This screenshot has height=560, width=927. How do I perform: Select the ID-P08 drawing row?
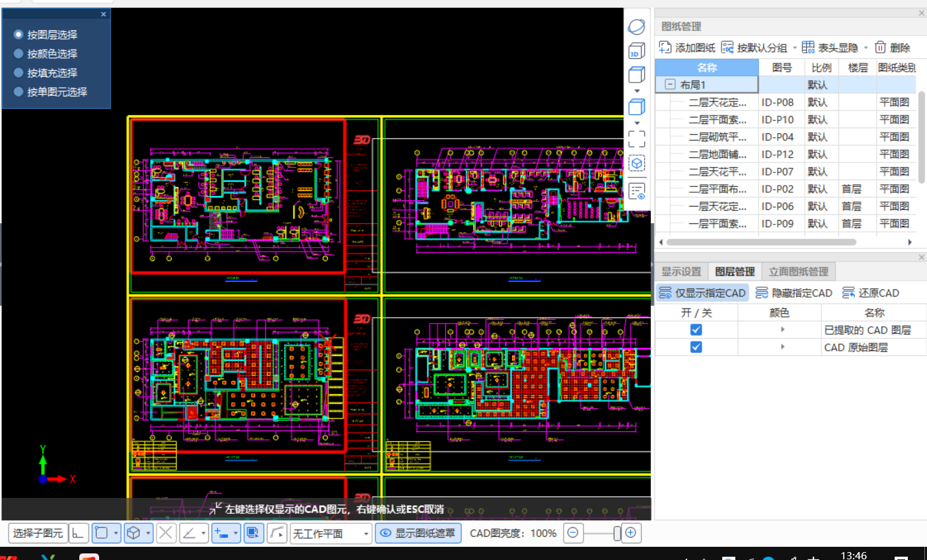(786, 102)
